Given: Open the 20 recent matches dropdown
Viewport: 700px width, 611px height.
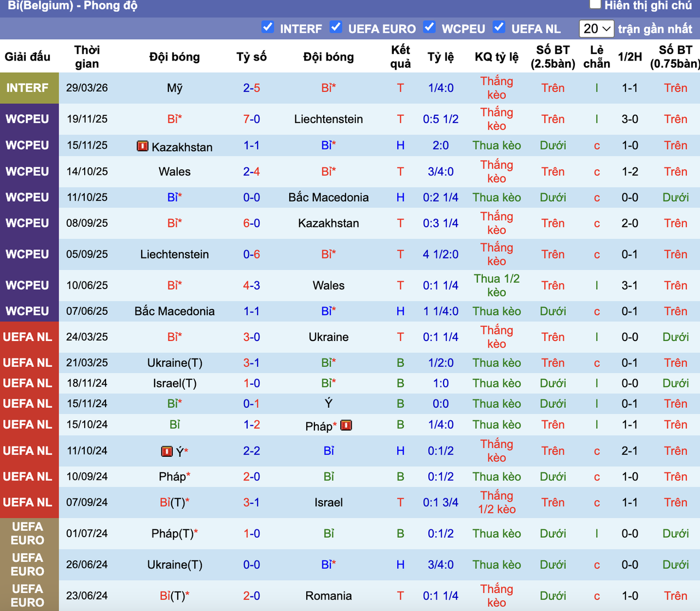Looking at the screenshot, I should [x=597, y=28].
